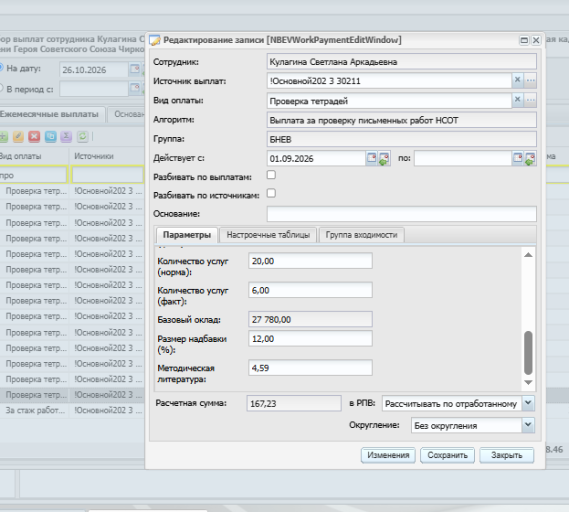Click the Группа field БНЕВ

click(x=402, y=139)
